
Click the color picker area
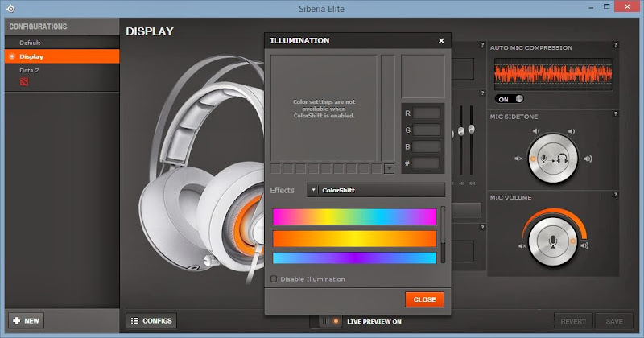(x=324, y=108)
